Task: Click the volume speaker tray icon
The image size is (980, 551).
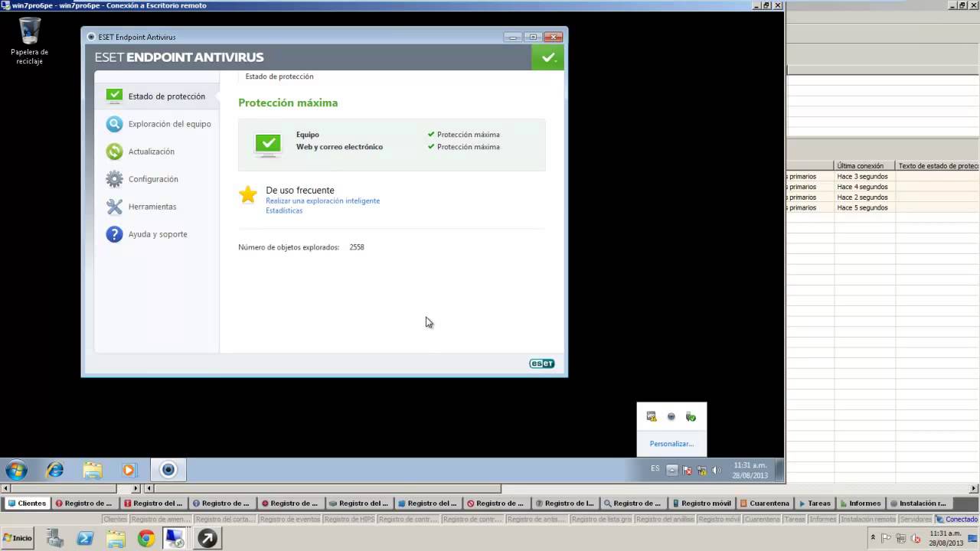Action: [716, 470]
